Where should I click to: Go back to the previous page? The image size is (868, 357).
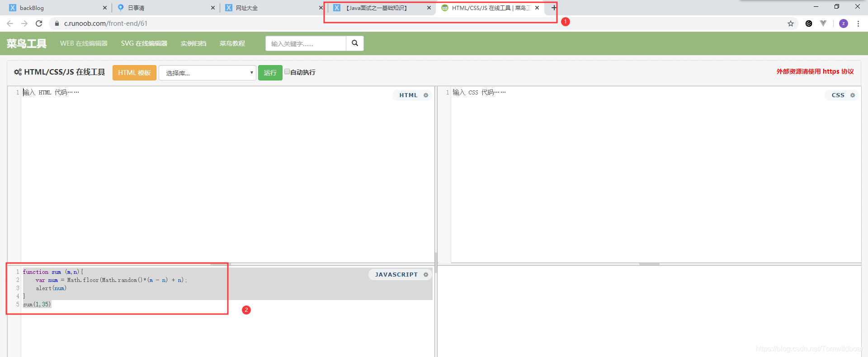click(10, 23)
